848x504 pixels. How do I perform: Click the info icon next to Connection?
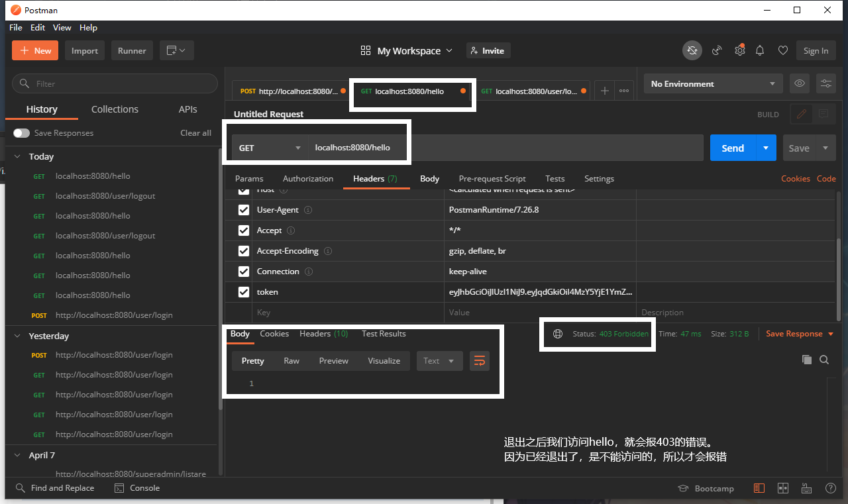(309, 272)
